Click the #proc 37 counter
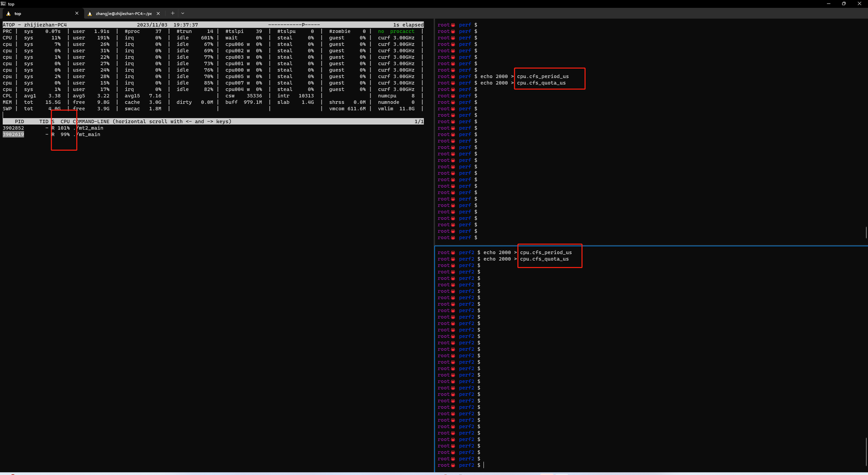 click(143, 31)
